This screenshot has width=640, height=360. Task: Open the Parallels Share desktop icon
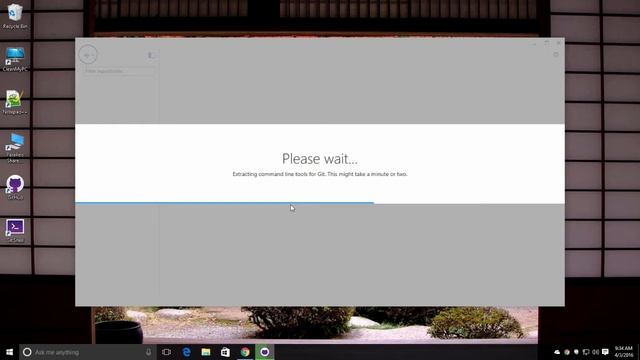click(x=15, y=147)
